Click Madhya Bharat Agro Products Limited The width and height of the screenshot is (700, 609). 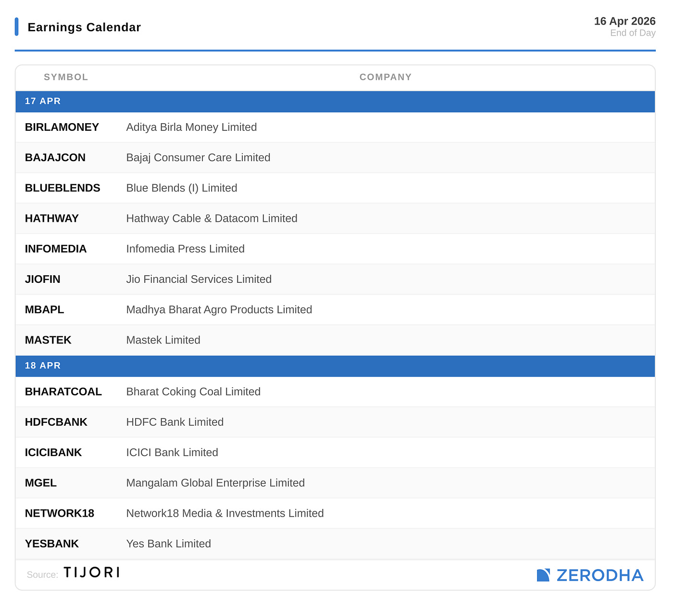(x=219, y=310)
